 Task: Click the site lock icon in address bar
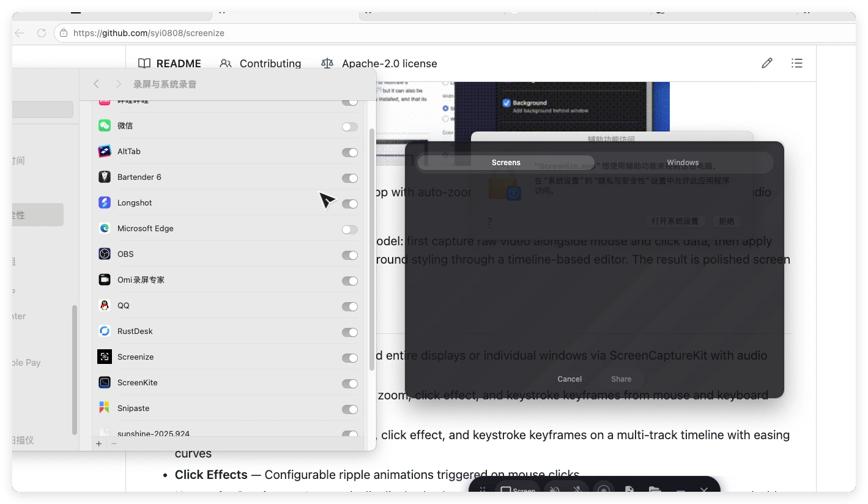click(x=64, y=33)
